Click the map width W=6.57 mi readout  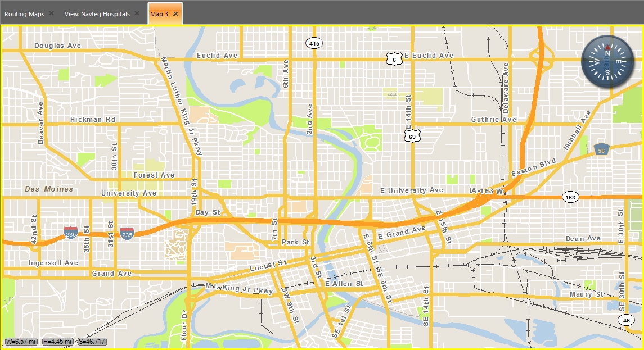21,342
